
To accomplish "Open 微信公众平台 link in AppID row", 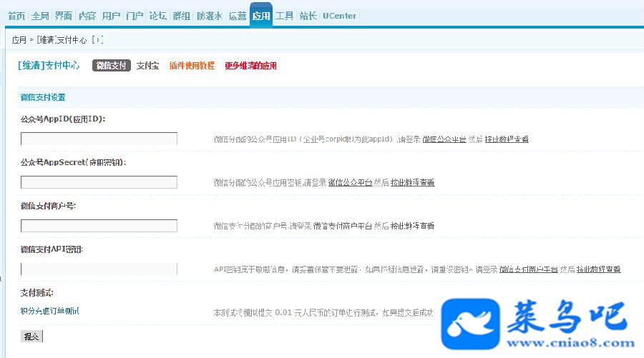I will (444, 139).
